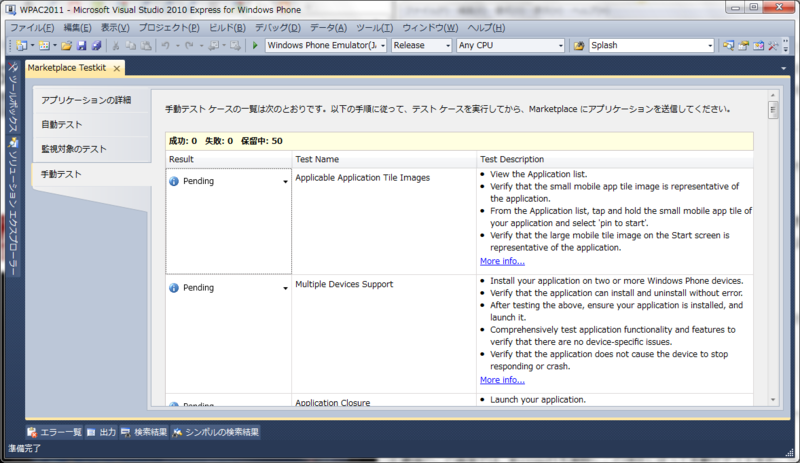This screenshot has width=800, height=463.
Task: Open the 検索結果 (Find Results) panel
Action: click(144, 432)
